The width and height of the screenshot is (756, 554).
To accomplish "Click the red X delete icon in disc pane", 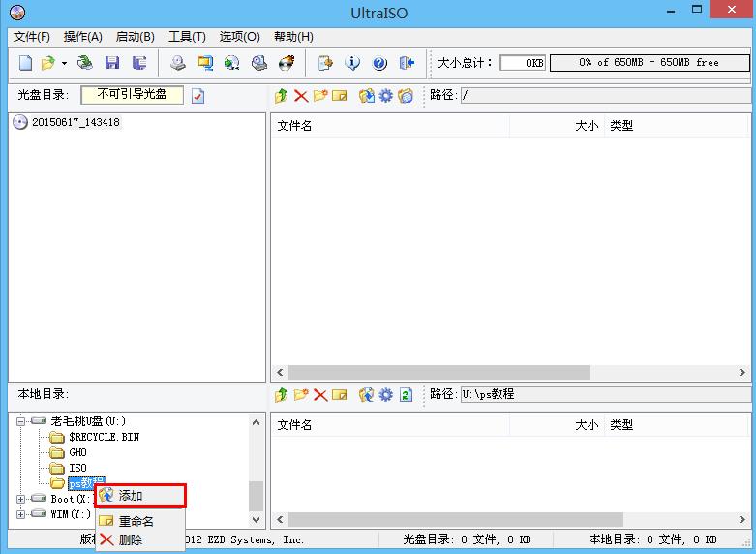I will [x=301, y=96].
